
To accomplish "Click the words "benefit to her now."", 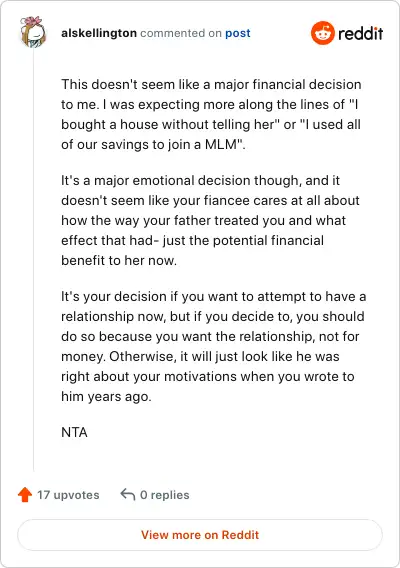I will [119, 260].
